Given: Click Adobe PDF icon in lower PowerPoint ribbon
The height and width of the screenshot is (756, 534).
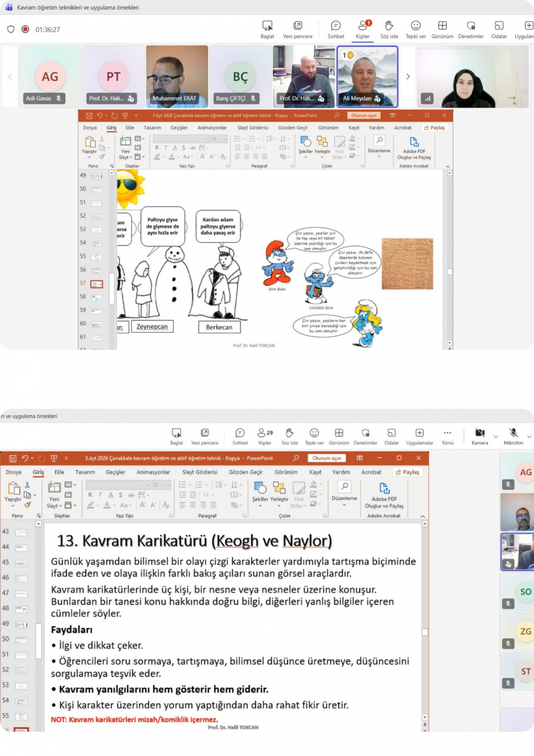Looking at the screenshot, I should 384,489.
